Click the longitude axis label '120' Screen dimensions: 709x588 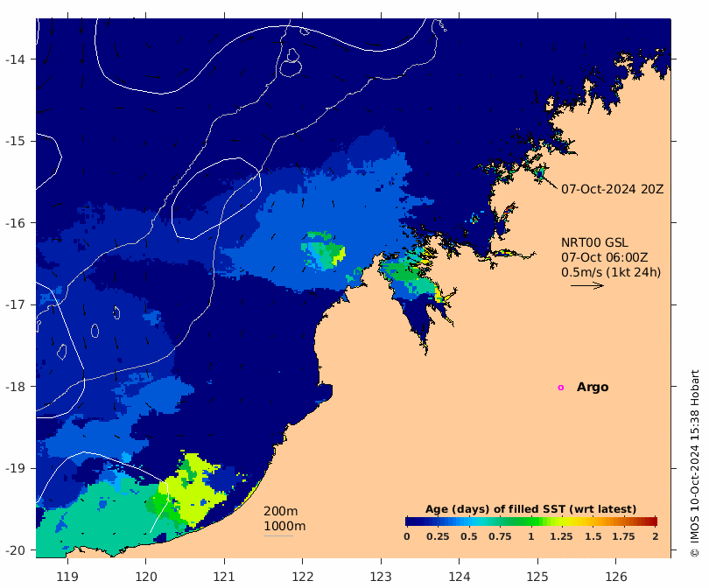pyautogui.click(x=146, y=577)
